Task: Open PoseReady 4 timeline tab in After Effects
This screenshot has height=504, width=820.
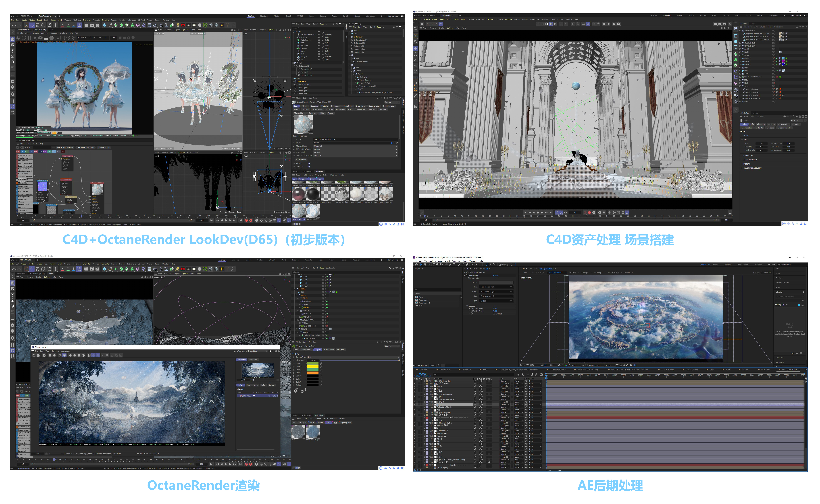Action: [x=445, y=370]
